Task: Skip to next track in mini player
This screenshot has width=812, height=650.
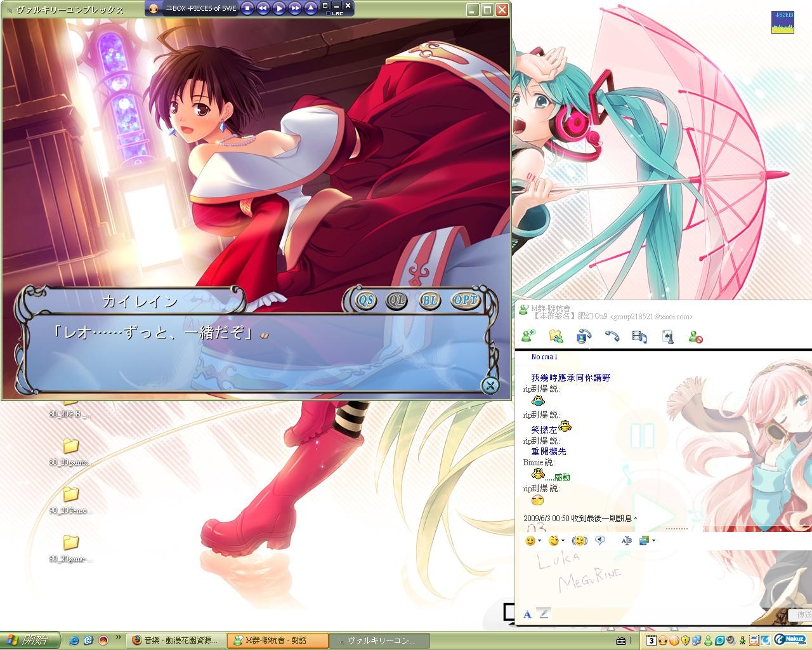Action: (295, 8)
